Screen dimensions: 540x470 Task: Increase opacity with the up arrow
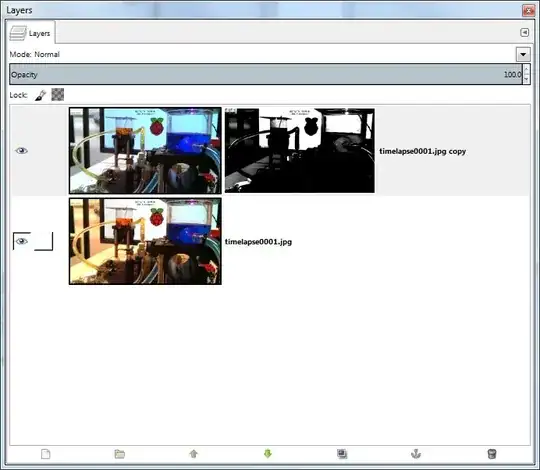click(526, 69)
